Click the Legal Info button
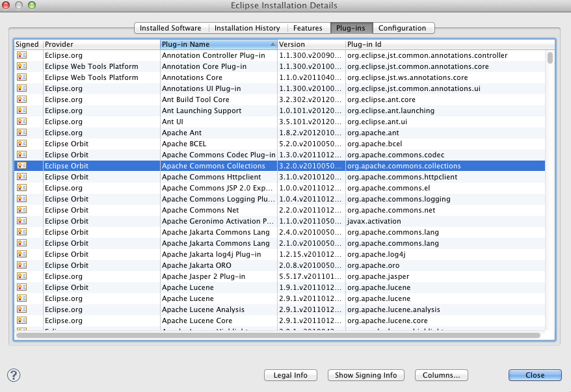This screenshot has height=392, width=571. (x=291, y=375)
